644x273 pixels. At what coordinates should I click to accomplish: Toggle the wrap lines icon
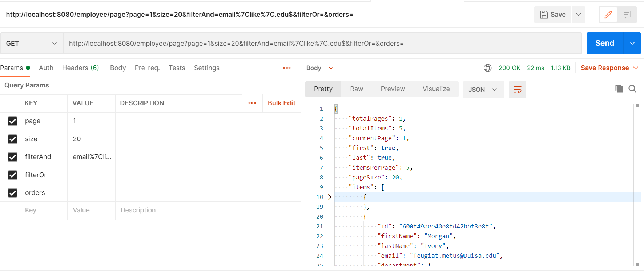tap(517, 90)
